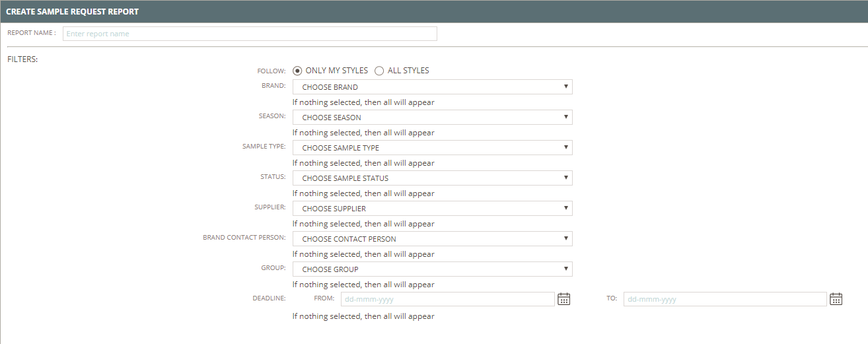Click the arrow on the brand dropdown
Screen dimensions: 868x344
566,87
